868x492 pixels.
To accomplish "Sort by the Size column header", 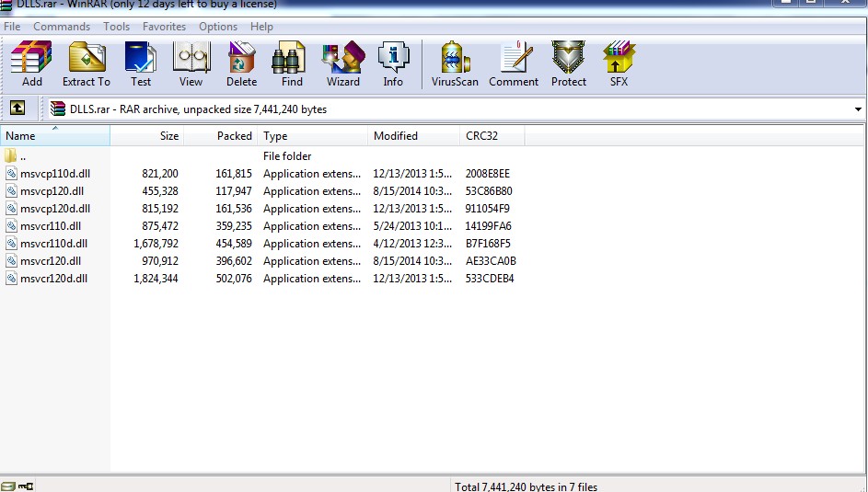I will 146,136.
